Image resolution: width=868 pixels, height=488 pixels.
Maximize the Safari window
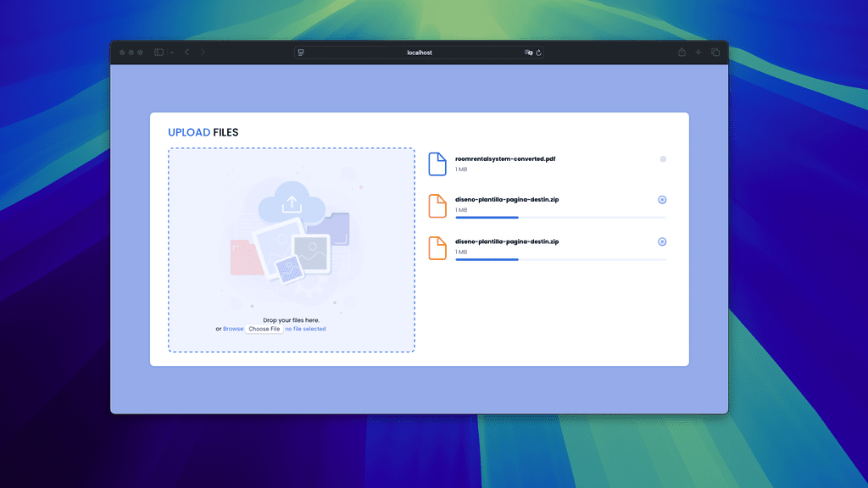point(140,53)
